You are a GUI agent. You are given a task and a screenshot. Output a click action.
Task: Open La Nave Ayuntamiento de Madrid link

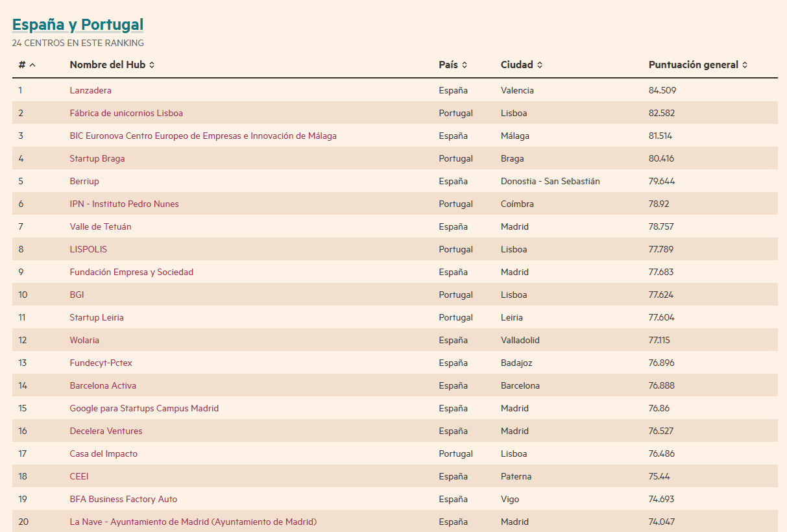(x=193, y=522)
